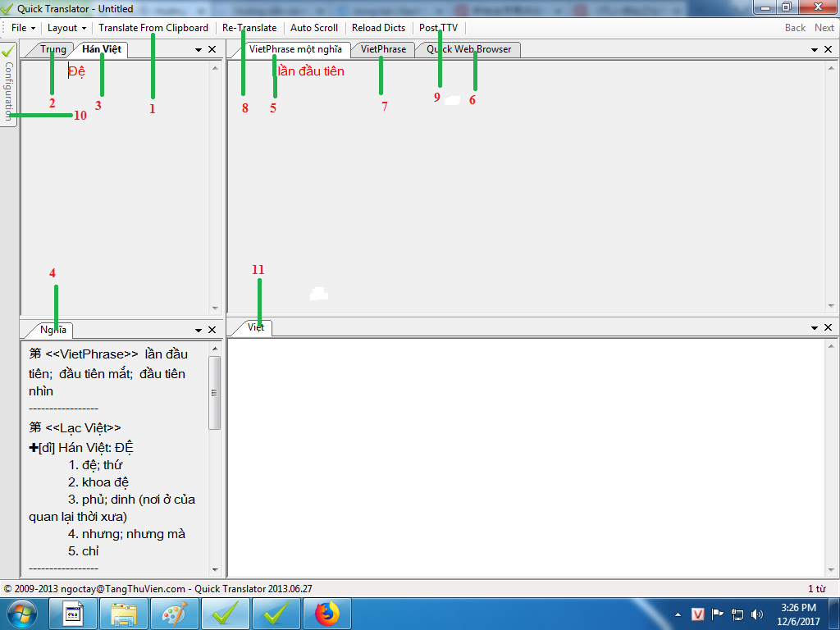Screen dimensions: 840x630
Task: Open the volume control in system tray
Action: point(757,614)
